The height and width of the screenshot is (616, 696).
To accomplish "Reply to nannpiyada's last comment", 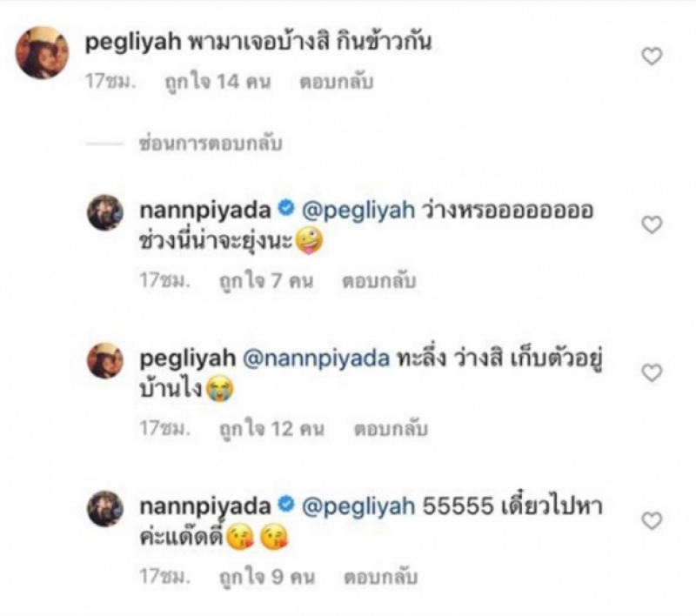I will (381, 577).
